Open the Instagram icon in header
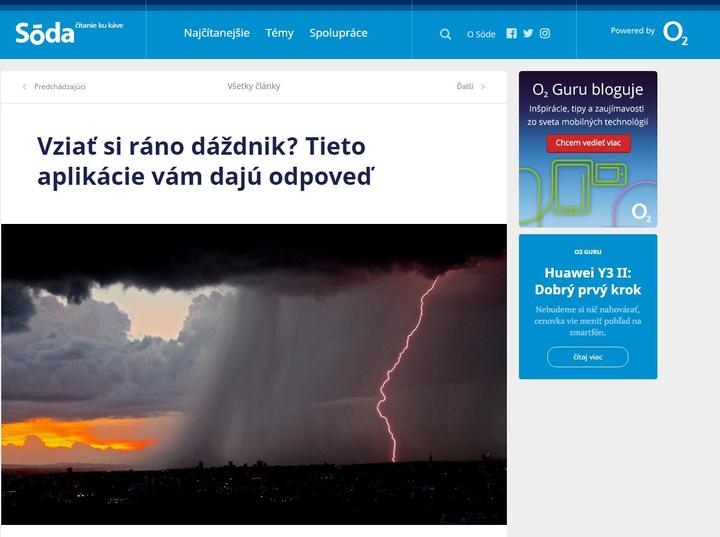 coord(545,33)
